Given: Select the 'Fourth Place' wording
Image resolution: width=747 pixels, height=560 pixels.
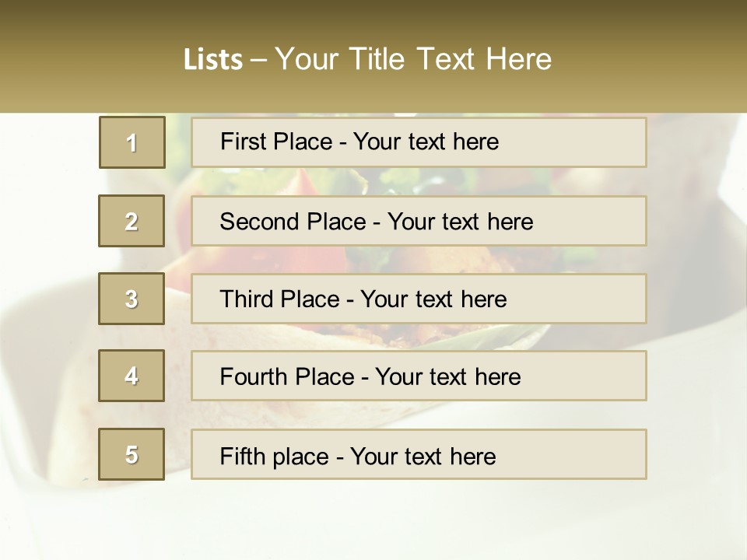Looking at the screenshot, I should click(x=287, y=376).
